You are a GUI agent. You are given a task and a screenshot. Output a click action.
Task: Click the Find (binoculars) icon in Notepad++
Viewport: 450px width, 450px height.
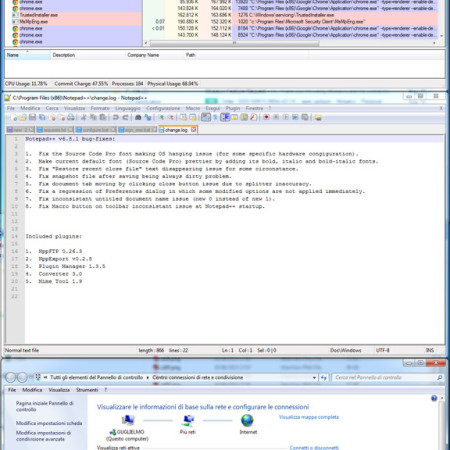pyautogui.click(x=138, y=117)
